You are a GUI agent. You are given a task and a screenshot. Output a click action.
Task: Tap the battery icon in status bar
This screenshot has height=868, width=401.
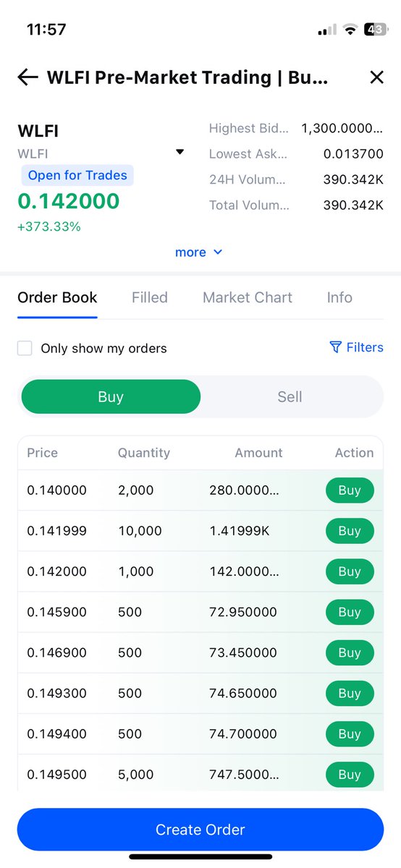coord(375,30)
